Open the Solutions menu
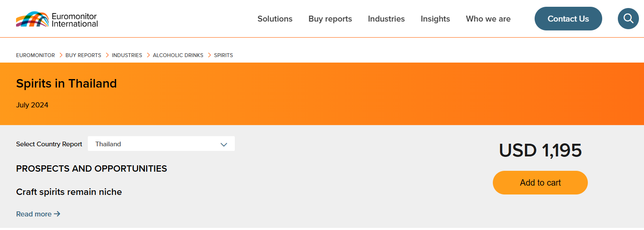Viewport: 644px width, 230px height. pos(275,19)
